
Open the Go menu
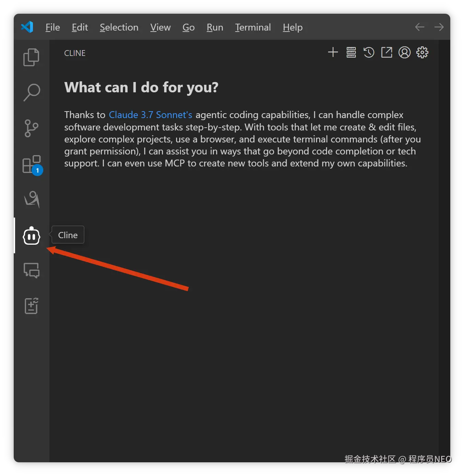pos(189,27)
